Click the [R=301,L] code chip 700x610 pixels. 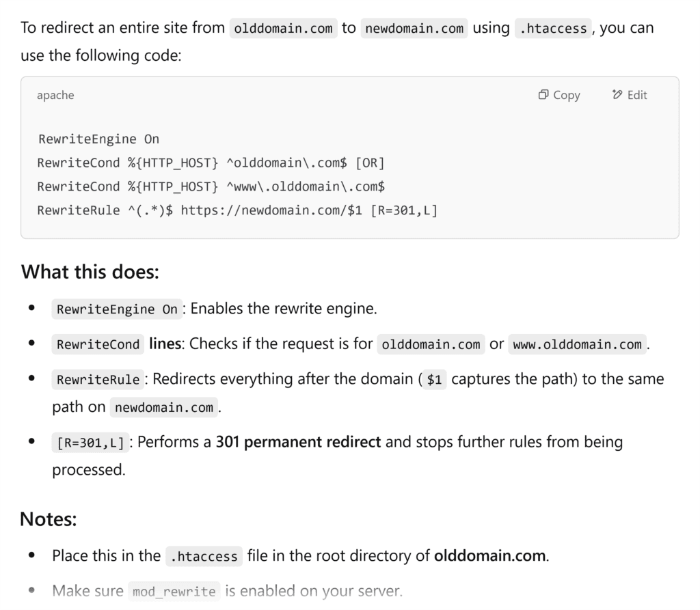tap(90, 442)
